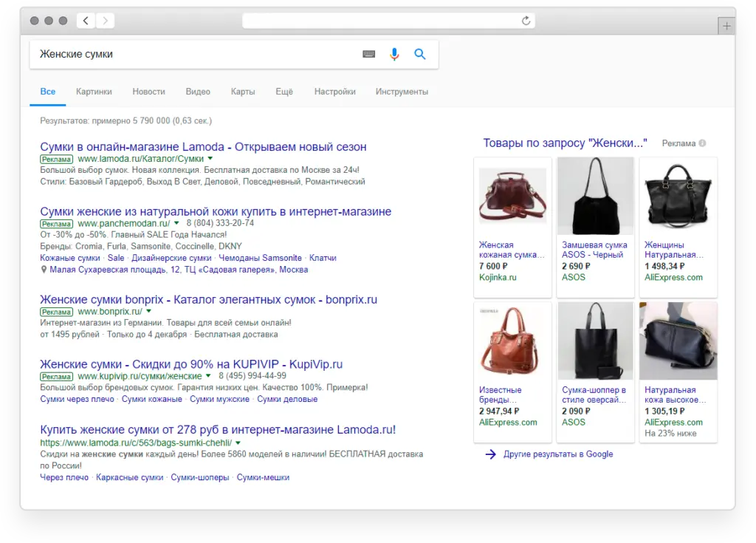The height and width of the screenshot is (543, 756).
Task: Open the Женские сумки bonprix result title
Action: tap(208, 300)
